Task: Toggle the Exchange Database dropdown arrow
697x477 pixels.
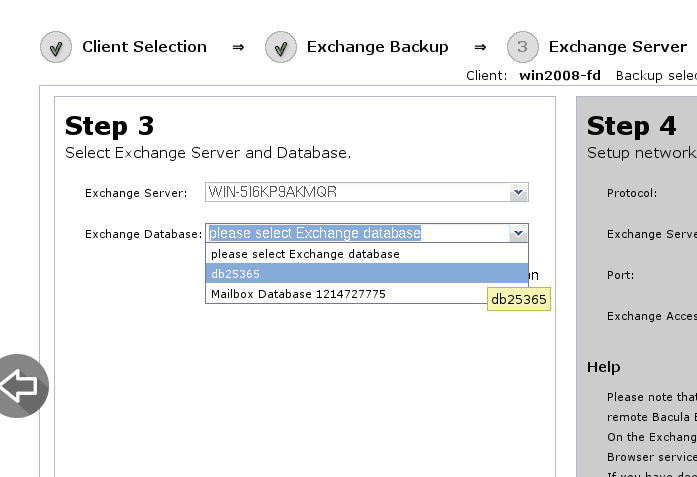Action: pos(518,233)
